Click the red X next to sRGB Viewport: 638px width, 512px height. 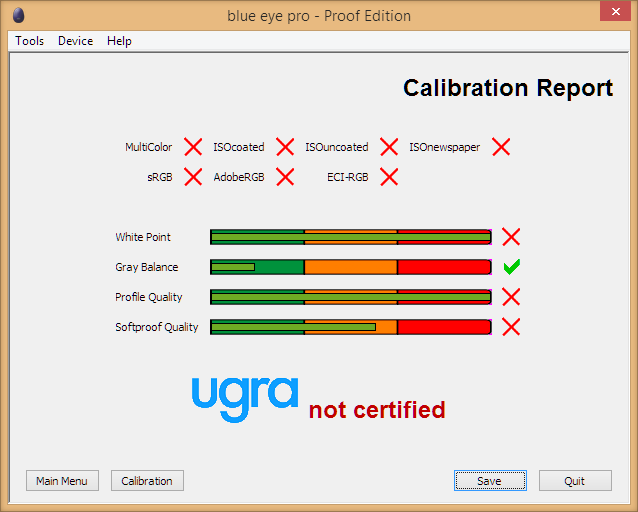click(193, 177)
